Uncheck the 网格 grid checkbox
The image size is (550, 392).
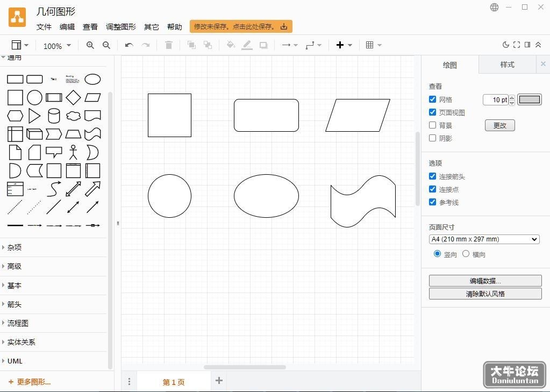point(432,99)
